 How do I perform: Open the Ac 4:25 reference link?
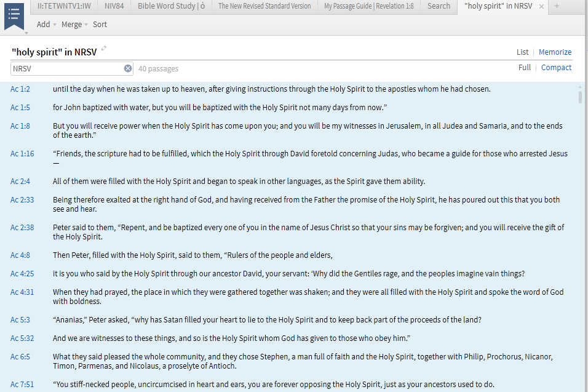(x=22, y=273)
